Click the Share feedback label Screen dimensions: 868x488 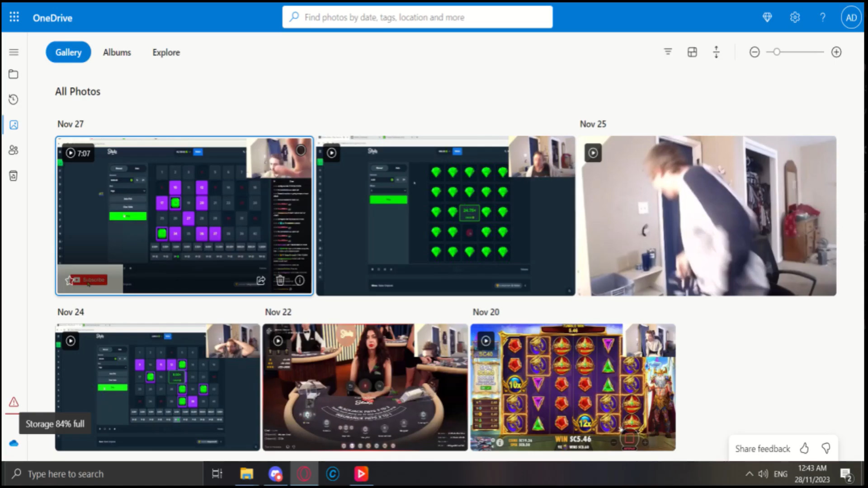[x=763, y=449]
